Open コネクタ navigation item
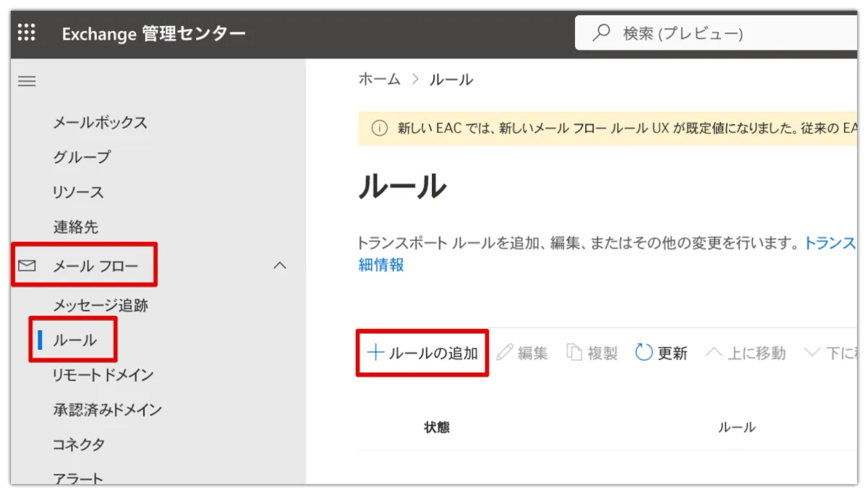The width and height of the screenshot is (868, 495). pyautogui.click(x=78, y=444)
